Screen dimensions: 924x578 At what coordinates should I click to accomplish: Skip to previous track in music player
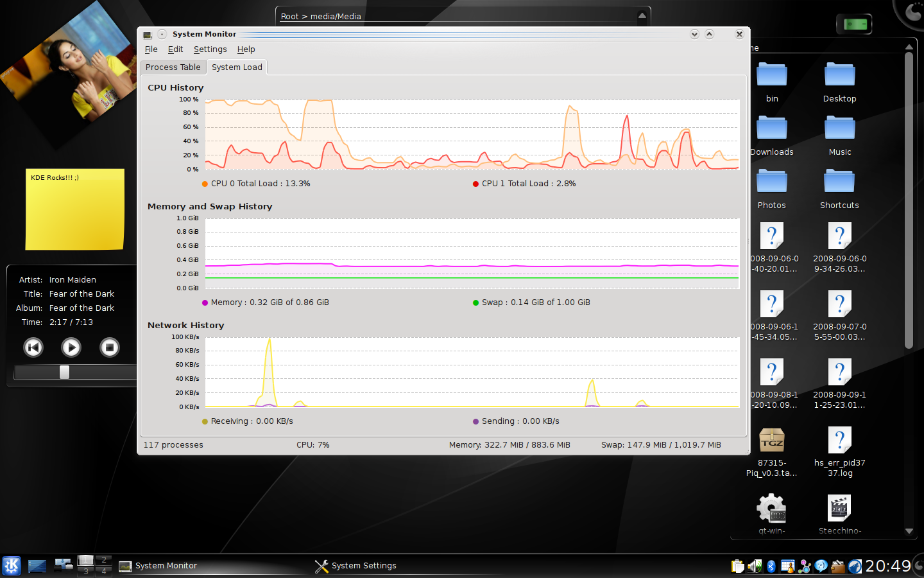[33, 347]
